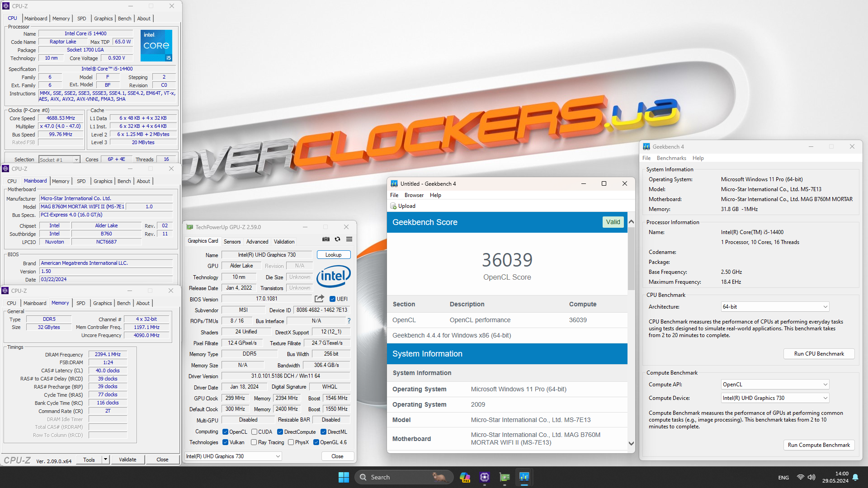Open the notifications bell icon
This screenshot has height=488, width=868.
coord(855,477)
